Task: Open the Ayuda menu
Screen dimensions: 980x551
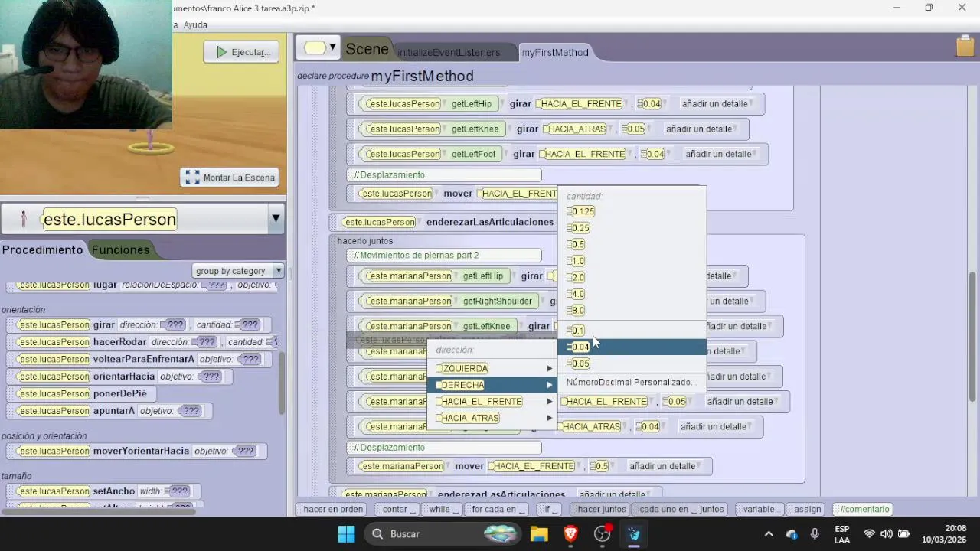Action: click(x=195, y=25)
